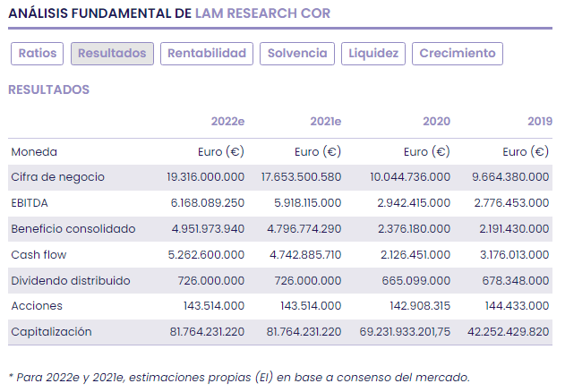Click the 2022e Capitalización value 81.764.231.220

pyautogui.click(x=207, y=332)
